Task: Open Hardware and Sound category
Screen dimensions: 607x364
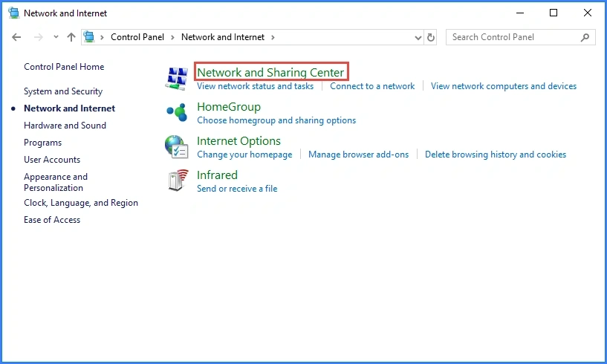Action: (65, 126)
